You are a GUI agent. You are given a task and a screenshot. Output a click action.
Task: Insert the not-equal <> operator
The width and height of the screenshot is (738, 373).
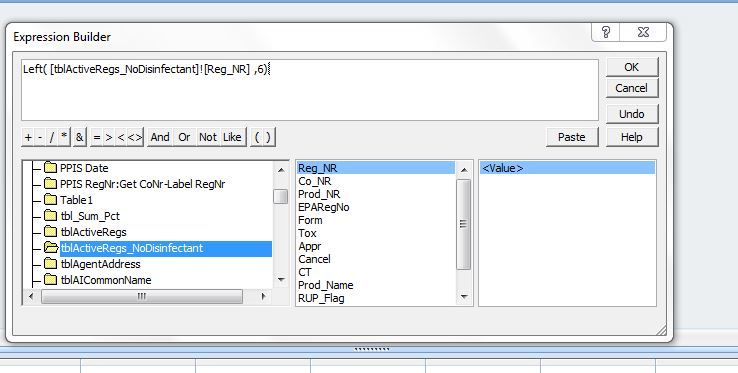pos(135,138)
